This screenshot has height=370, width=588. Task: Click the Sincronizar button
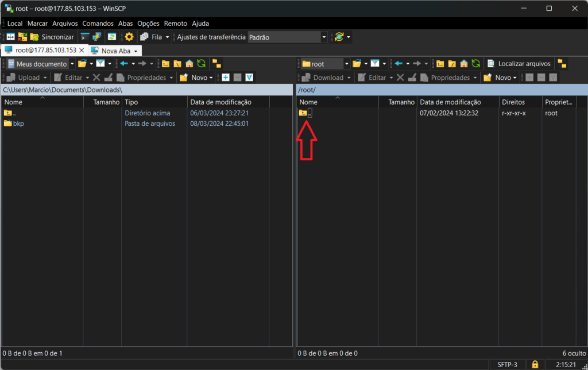pyautogui.click(x=52, y=37)
